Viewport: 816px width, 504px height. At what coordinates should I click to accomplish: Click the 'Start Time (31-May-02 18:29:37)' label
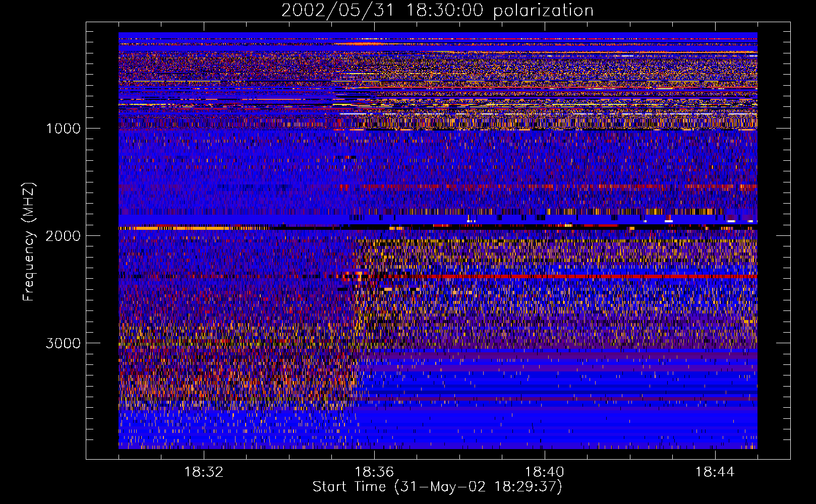pyautogui.click(x=437, y=487)
